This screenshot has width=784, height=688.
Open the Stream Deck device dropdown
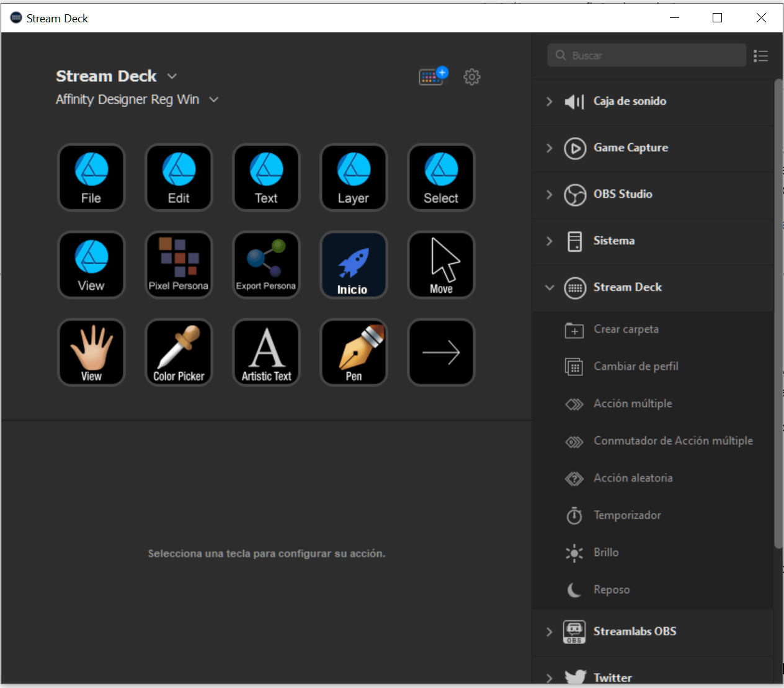[172, 76]
